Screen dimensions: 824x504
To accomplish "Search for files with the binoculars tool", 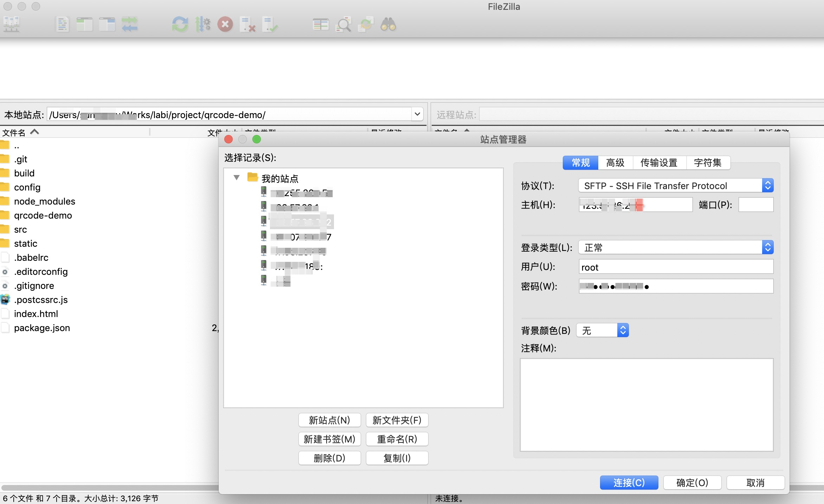I will tap(388, 25).
